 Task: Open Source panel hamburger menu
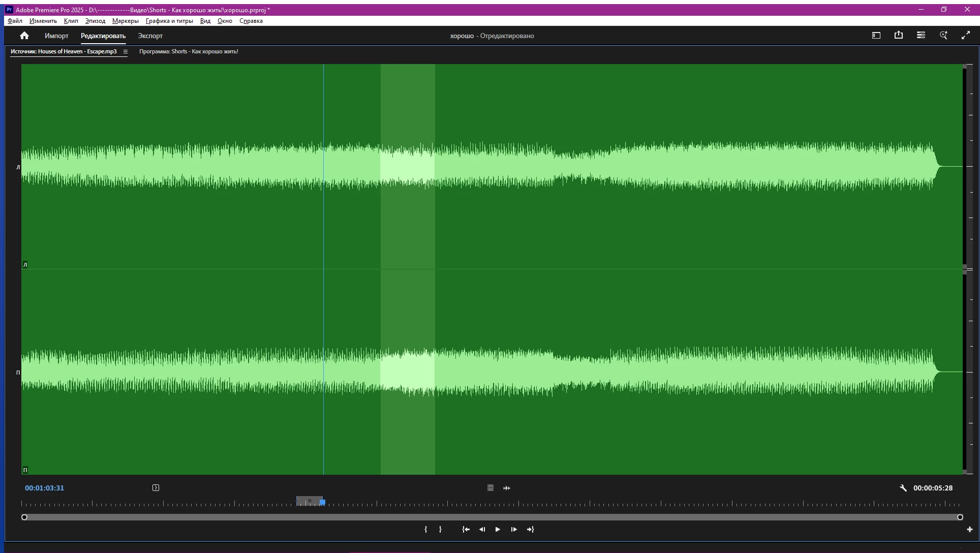point(126,52)
